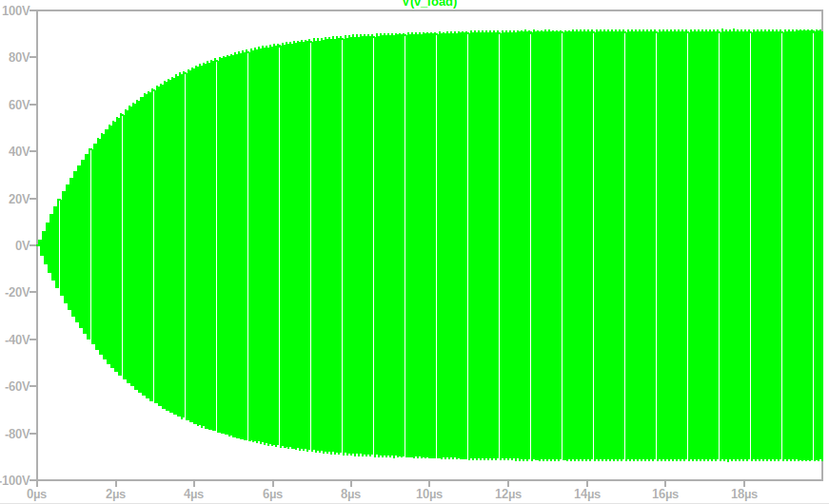Select the -80V tick label
The height and width of the screenshot is (504, 829).
[18, 434]
